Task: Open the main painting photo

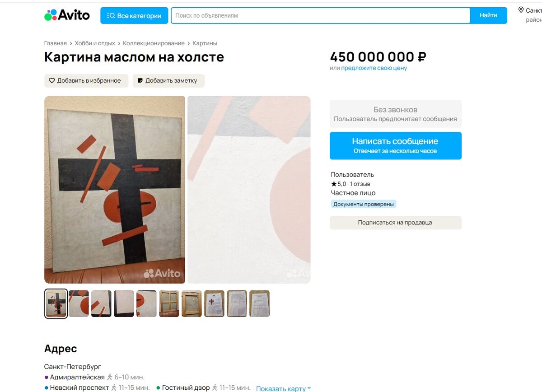Action: tap(115, 190)
